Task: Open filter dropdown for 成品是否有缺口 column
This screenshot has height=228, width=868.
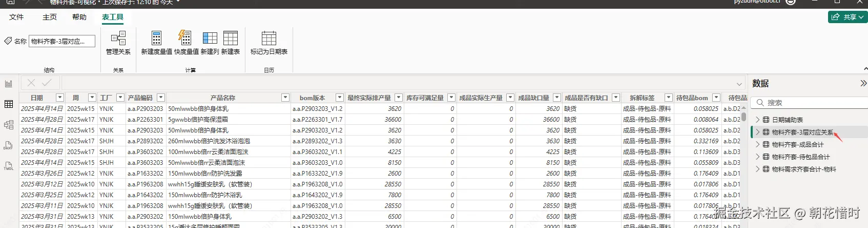Action: click(x=616, y=98)
